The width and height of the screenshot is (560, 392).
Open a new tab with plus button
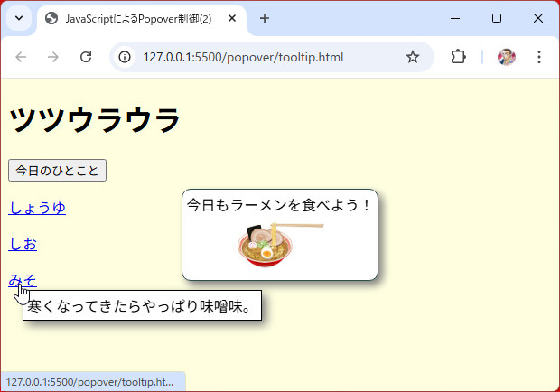pos(265,18)
